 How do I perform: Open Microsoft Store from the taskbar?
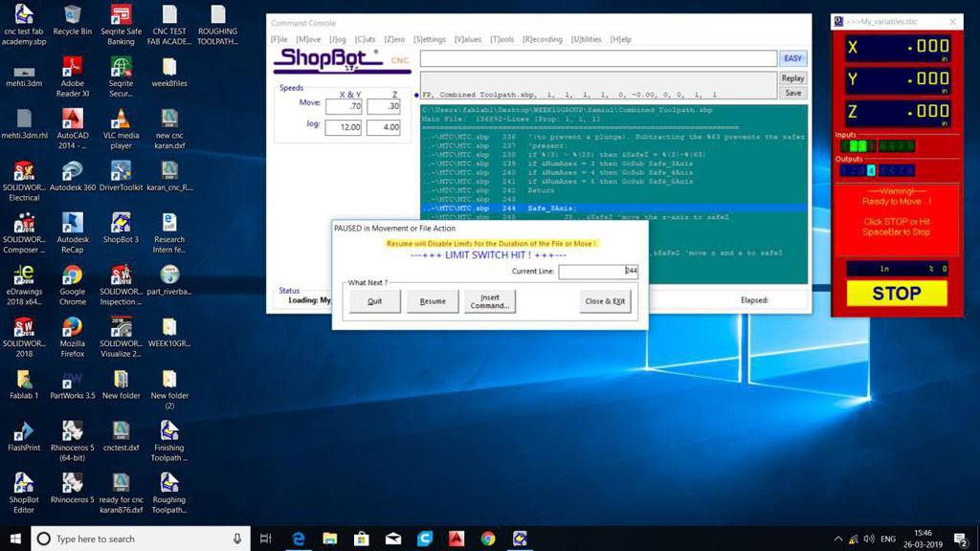[x=361, y=539]
